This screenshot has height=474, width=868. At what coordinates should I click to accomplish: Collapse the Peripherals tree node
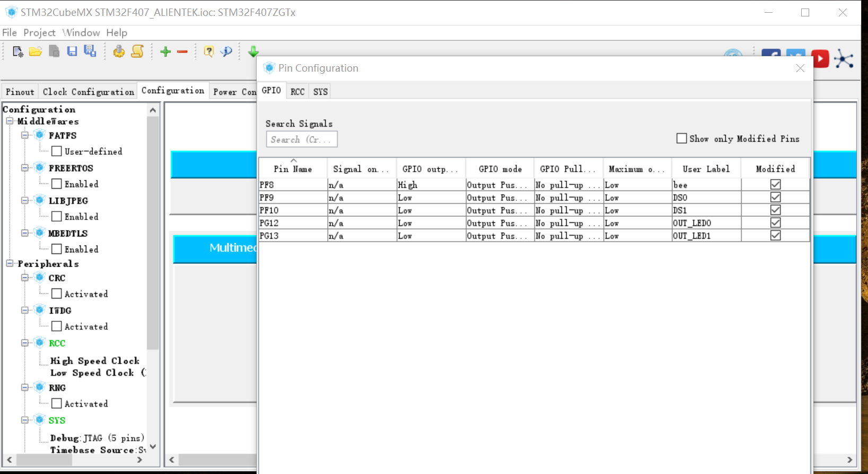[x=10, y=263]
